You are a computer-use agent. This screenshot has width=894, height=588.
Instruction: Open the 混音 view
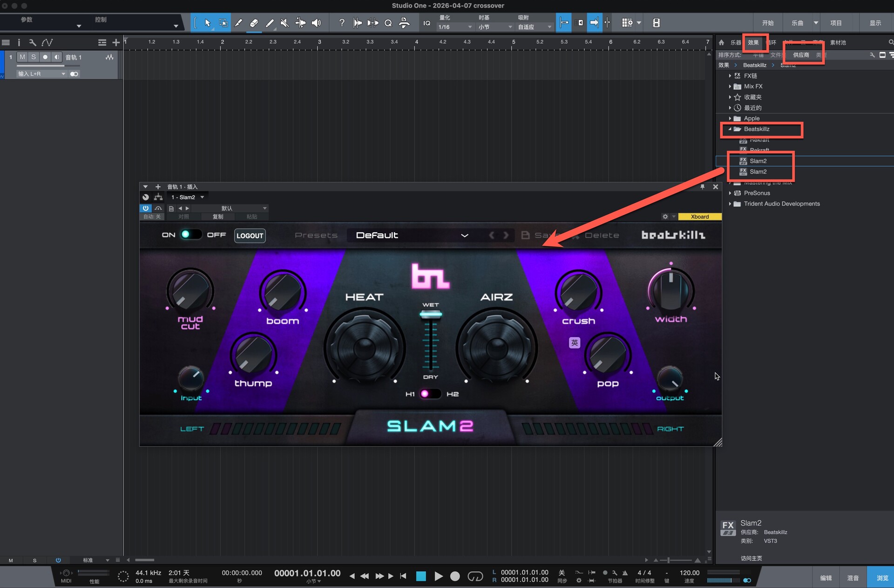[853, 578]
